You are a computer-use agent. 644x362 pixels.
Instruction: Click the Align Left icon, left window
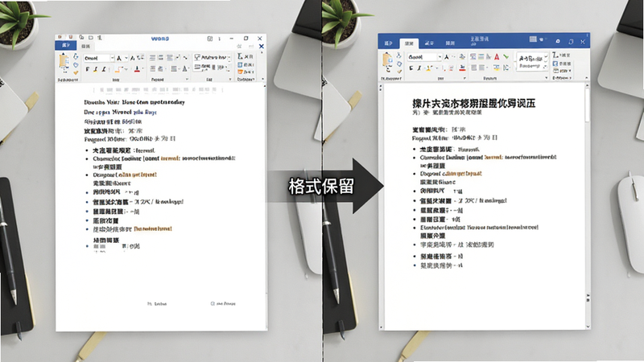[152, 69]
